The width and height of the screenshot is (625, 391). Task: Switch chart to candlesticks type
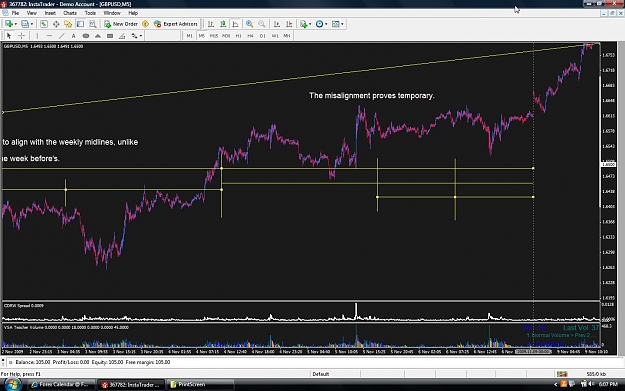pyautogui.click(x=223, y=24)
